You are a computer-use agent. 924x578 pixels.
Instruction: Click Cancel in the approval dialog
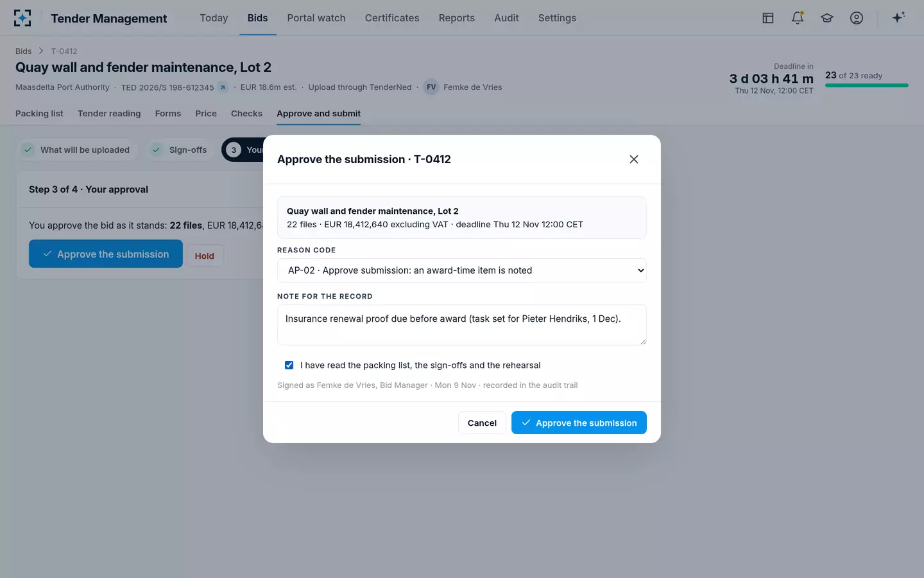point(482,423)
